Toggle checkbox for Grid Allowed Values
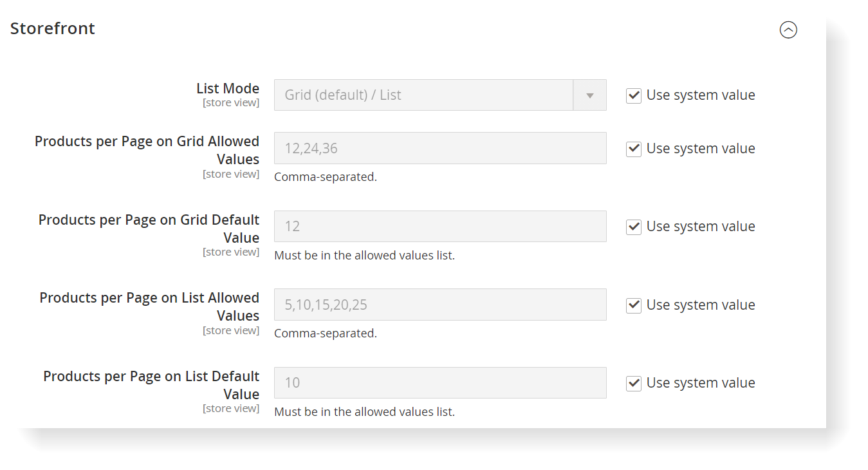 pyautogui.click(x=634, y=149)
